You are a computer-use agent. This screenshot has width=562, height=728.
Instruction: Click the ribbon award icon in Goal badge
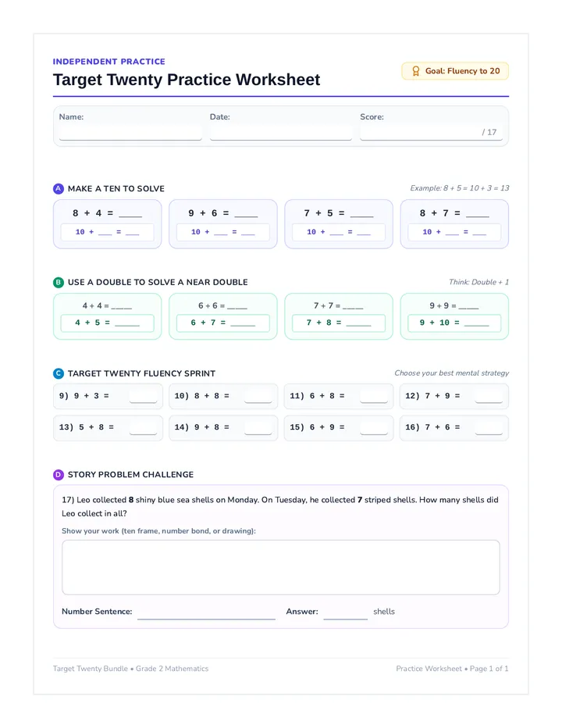coord(416,71)
